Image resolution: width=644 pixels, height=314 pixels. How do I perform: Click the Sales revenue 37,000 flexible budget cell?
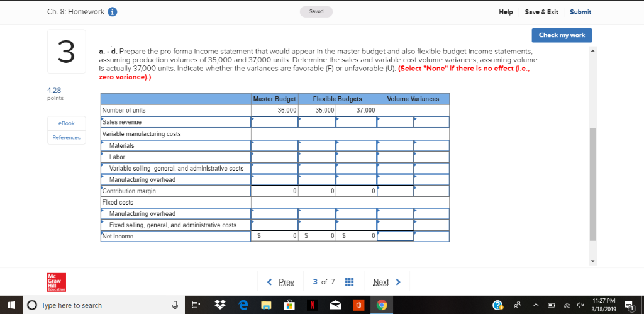tap(356, 122)
